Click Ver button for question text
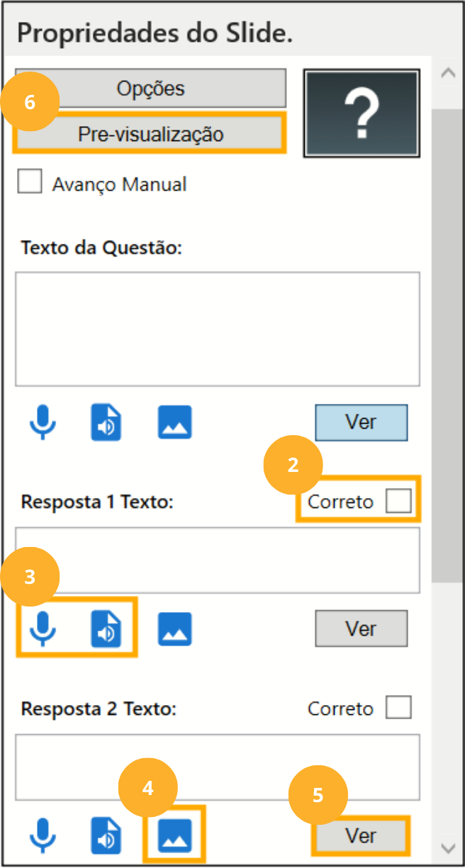The width and height of the screenshot is (465, 868). pos(361,422)
